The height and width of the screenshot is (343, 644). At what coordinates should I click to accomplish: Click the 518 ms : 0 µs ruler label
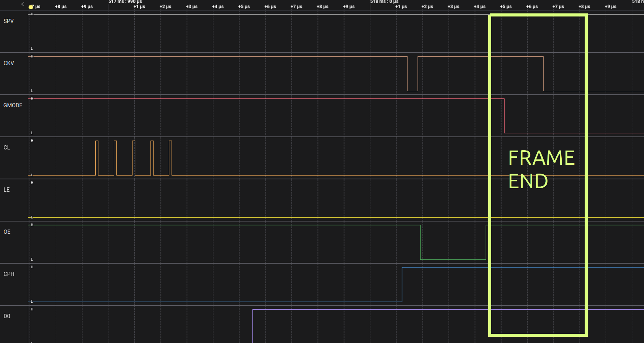(x=384, y=2)
